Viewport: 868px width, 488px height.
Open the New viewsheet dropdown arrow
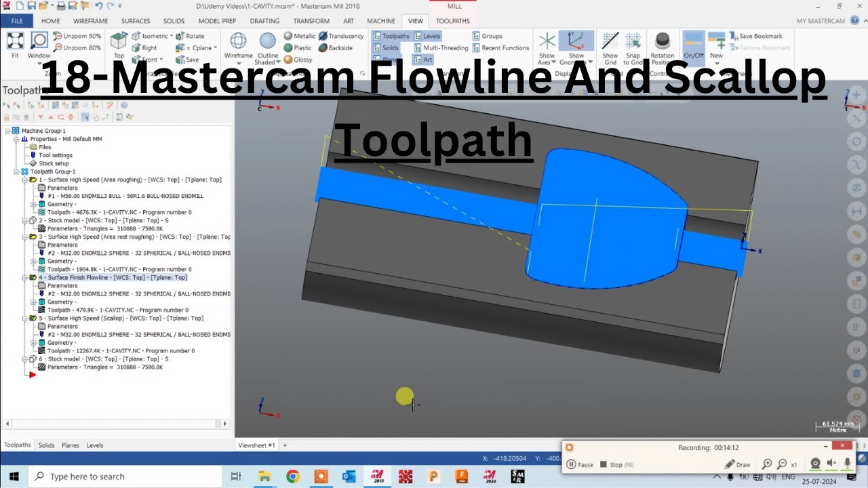click(x=716, y=64)
